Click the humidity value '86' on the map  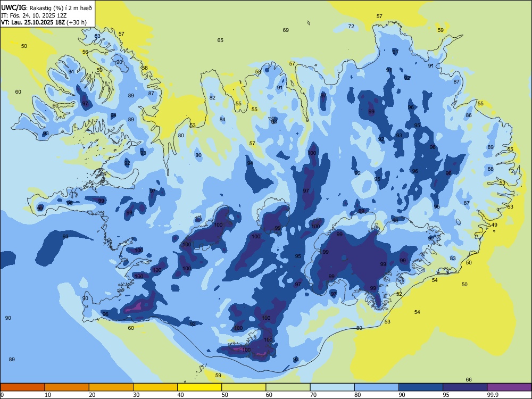(469, 115)
